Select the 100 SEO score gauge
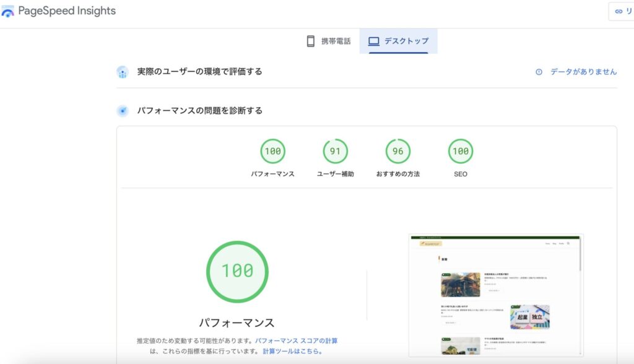This screenshot has width=634, height=364. point(460,151)
